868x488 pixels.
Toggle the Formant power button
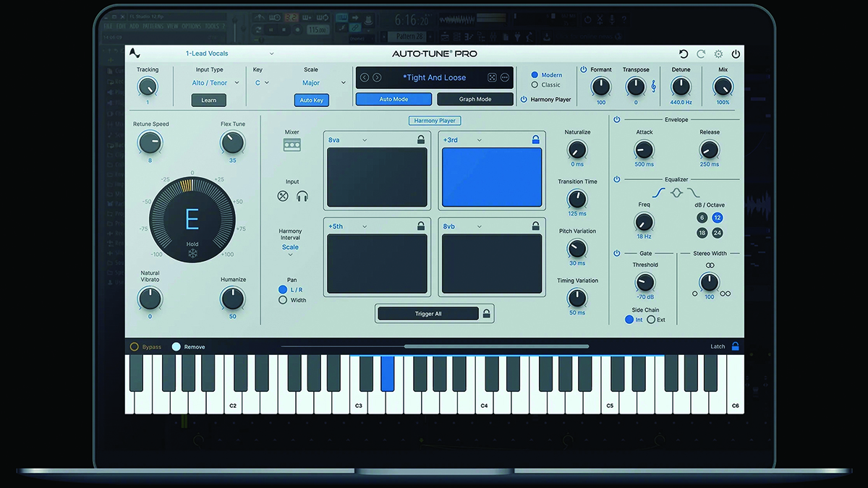(x=584, y=69)
